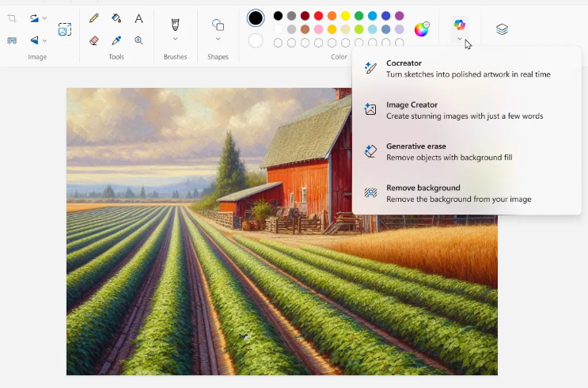Click the "Color" group label

click(339, 57)
